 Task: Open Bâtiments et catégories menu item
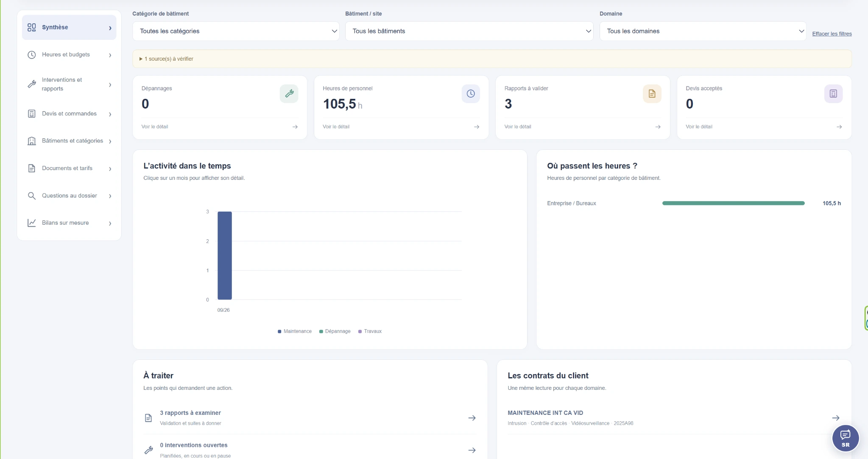click(x=69, y=141)
